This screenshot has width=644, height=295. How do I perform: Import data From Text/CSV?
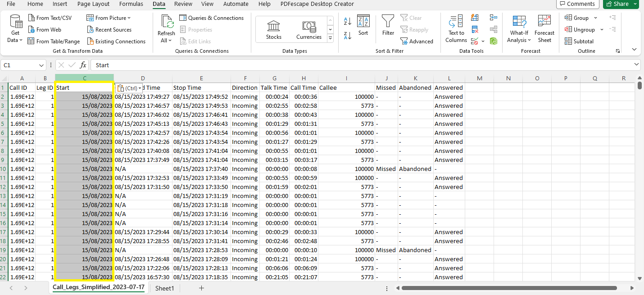click(x=50, y=18)
